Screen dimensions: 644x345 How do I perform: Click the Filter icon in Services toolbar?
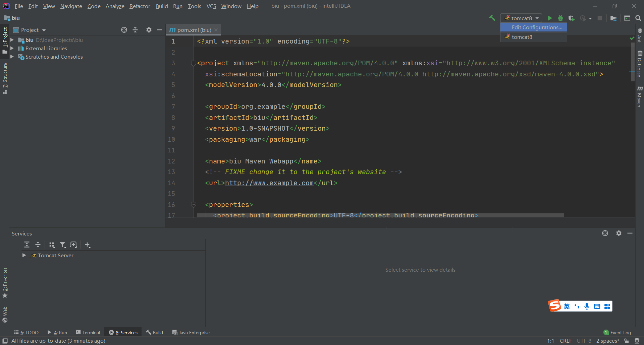click(x=63, y=245)
